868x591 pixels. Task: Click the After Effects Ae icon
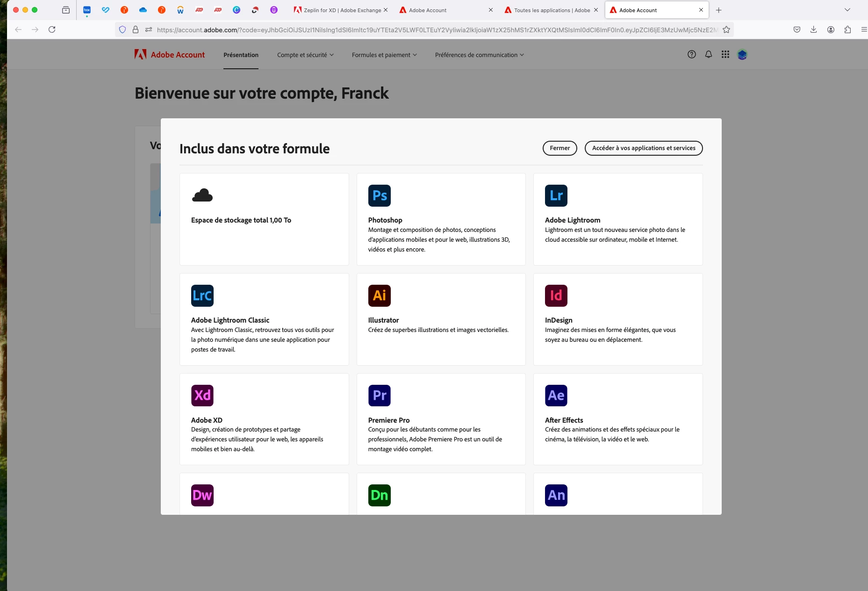click(x=556, y=396)
